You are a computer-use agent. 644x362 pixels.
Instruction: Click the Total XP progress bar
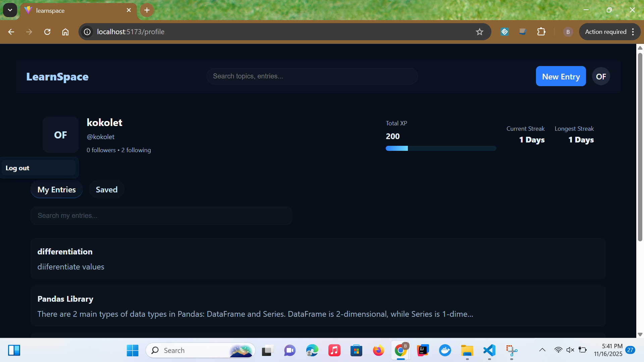(441, 148)
